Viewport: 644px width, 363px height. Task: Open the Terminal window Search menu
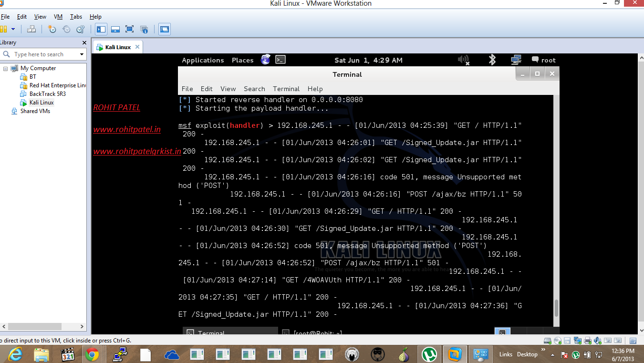pyautogui.click(x=254, y=89)
